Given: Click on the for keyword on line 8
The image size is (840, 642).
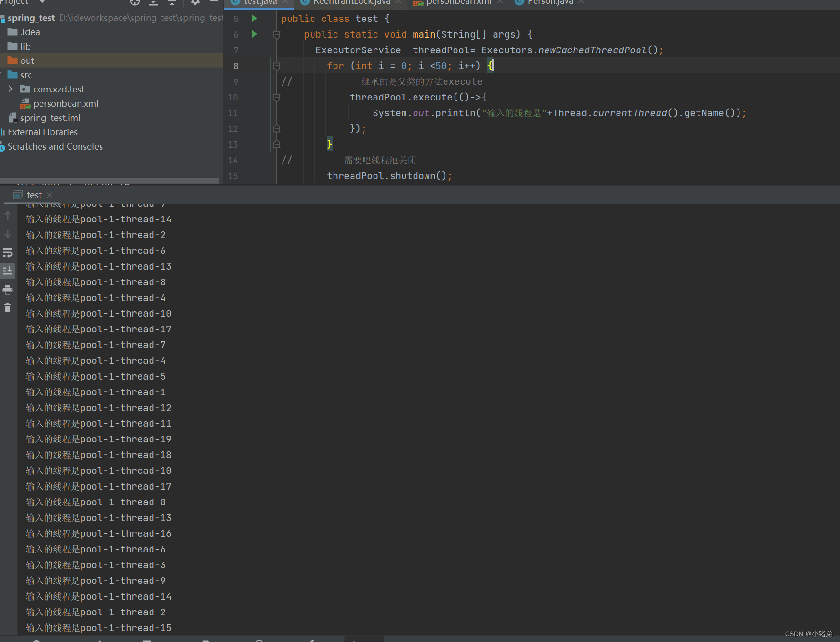Looking at the screenshot, I should click(335, 66).
